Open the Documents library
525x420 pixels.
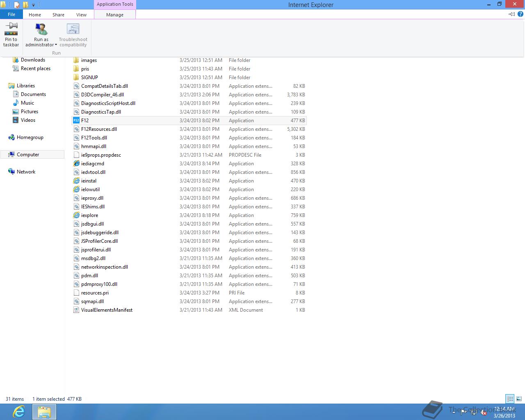[x=33, y=94]
